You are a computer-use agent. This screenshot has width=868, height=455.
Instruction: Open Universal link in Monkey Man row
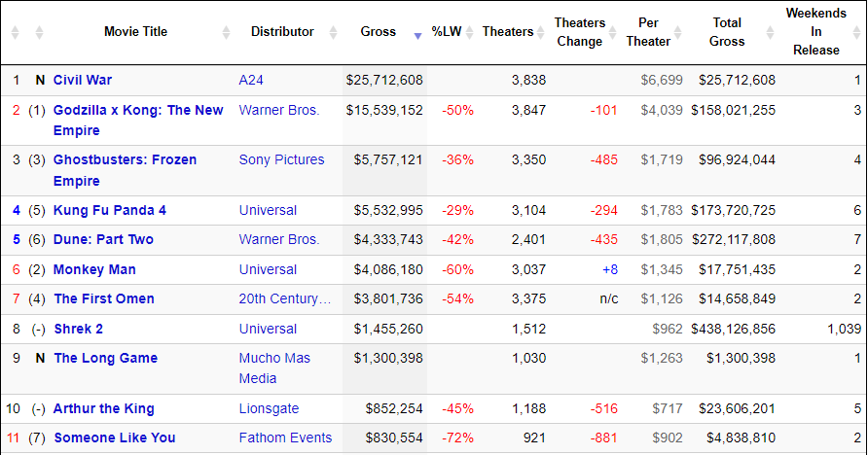pos(268,270)
